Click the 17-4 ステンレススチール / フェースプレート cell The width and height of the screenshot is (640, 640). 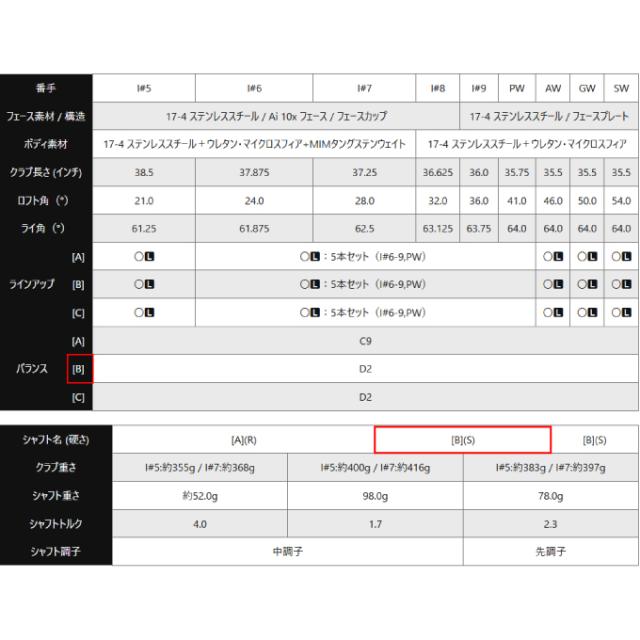pos(549,116)
